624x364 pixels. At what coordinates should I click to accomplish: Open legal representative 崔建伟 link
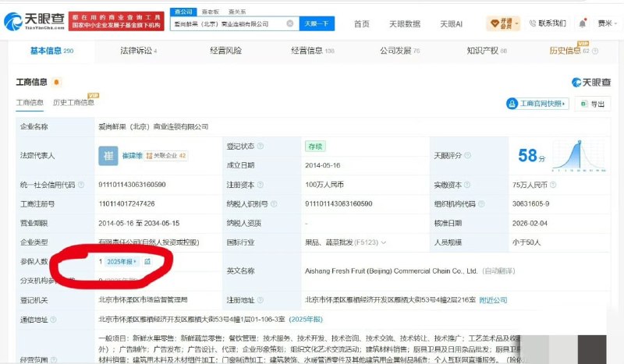133,156
